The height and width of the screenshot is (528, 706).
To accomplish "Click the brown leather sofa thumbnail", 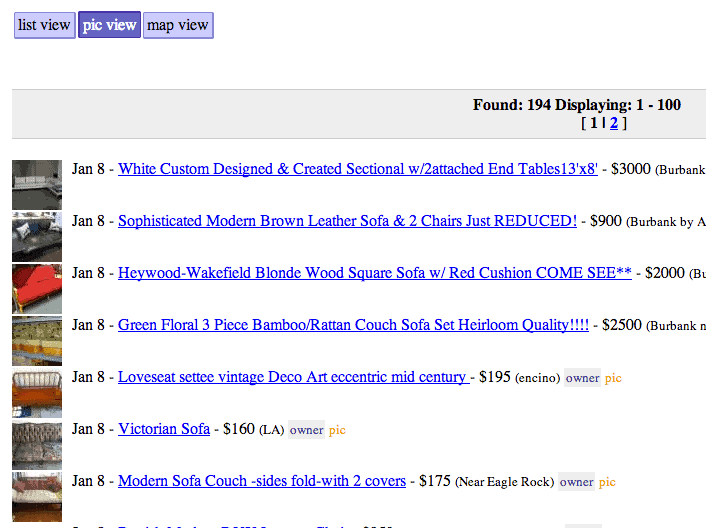I will (x=37, y=237).
